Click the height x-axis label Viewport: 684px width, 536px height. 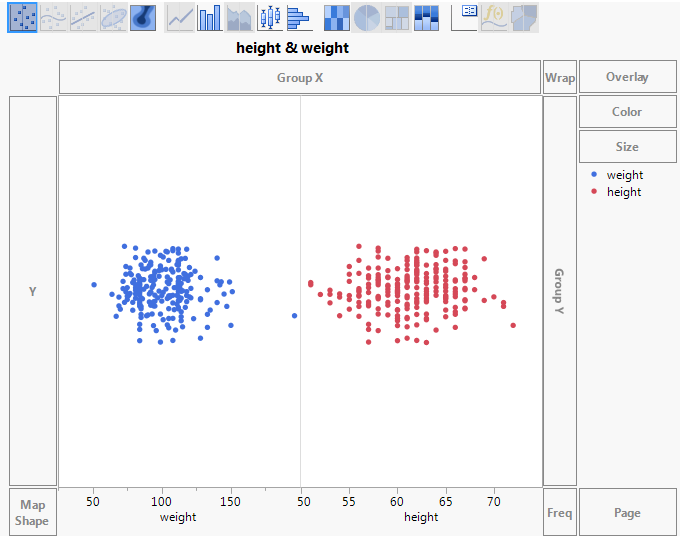421,517
